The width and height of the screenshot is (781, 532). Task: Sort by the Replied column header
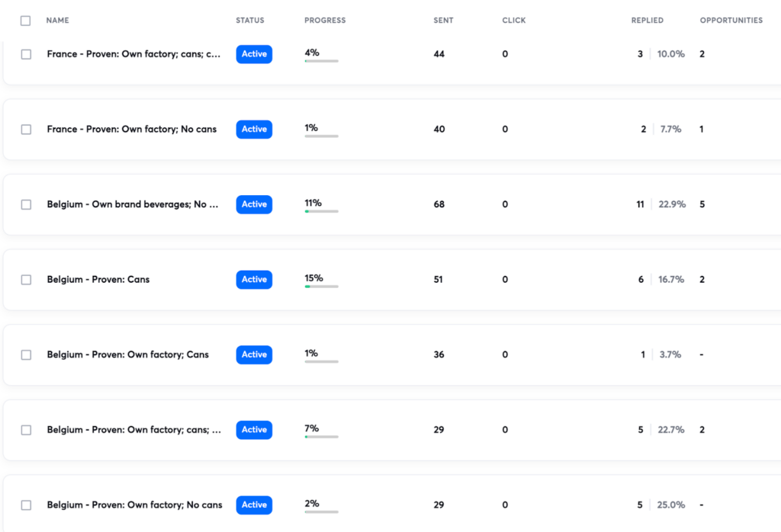pos(647,21)
